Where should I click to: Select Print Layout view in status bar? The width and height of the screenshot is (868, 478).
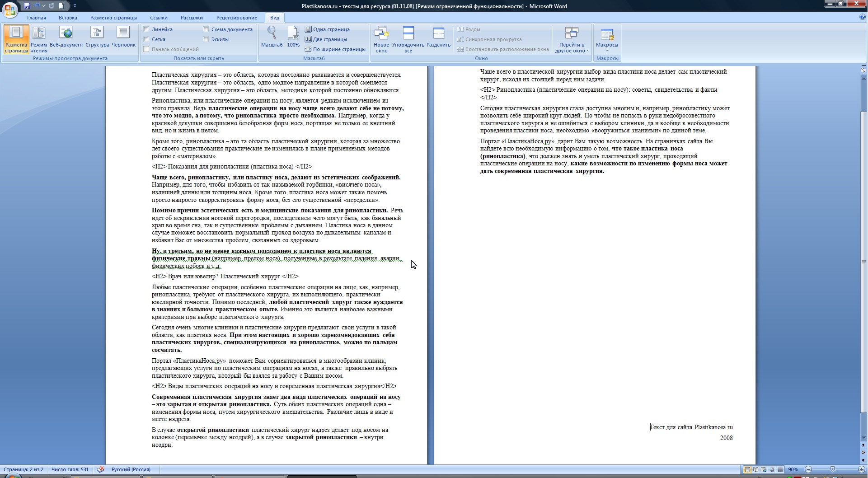click(x=747, y=469)
